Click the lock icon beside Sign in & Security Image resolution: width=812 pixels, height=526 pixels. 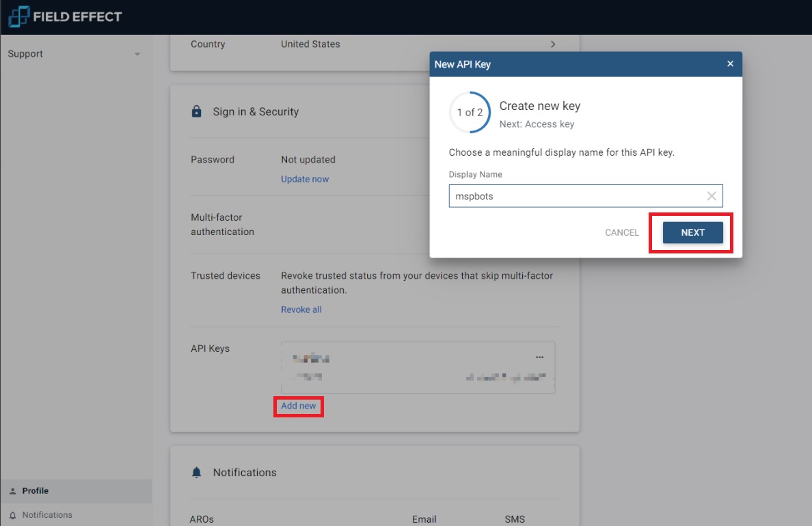[x=196, y=111]
